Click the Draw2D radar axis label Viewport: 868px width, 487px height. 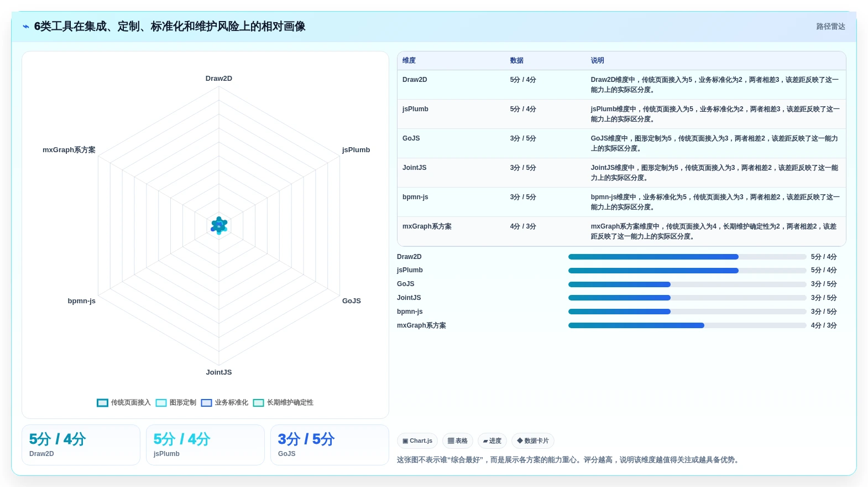pos(219,79)
